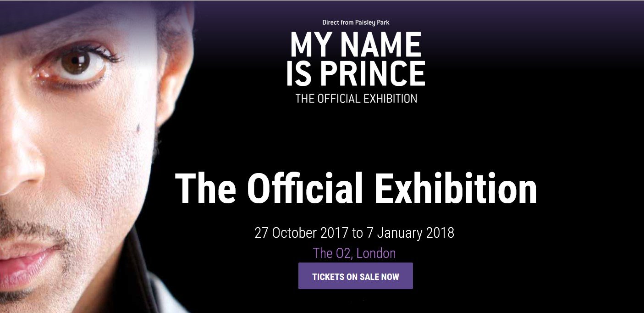Click the 7 January 2018 end date
Screen dimensions: 644x313
point(410,233)
